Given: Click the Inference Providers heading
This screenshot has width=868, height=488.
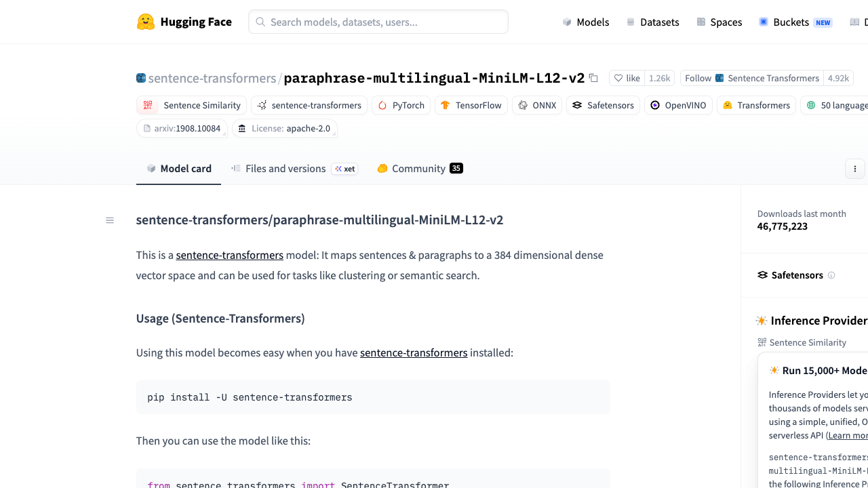Looking at the screenshot, I should coord(819,321).
